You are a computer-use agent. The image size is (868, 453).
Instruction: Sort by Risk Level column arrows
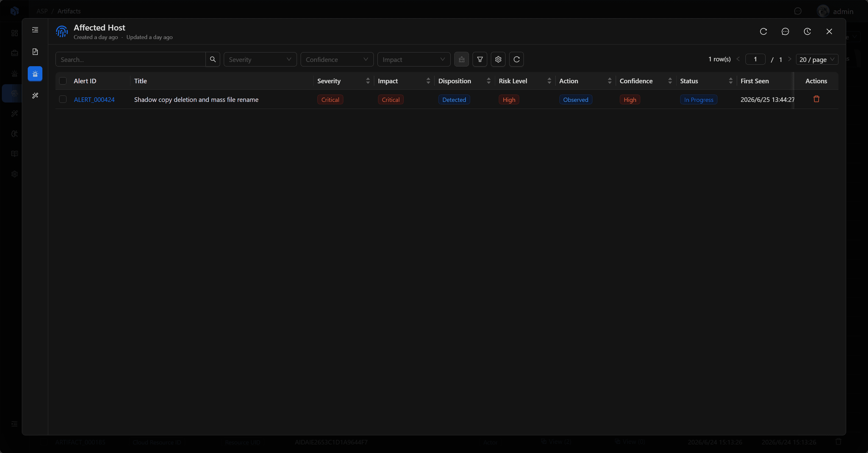click(549, 81)
